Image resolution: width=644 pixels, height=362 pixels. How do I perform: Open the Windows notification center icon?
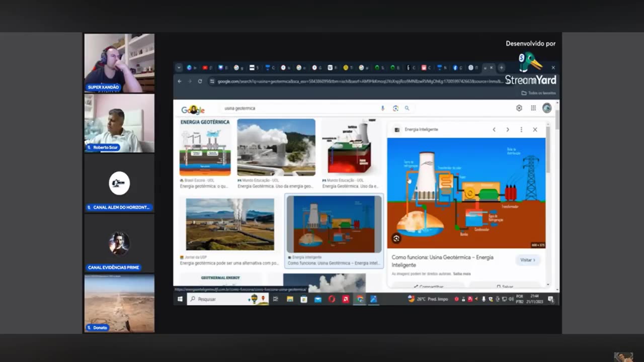coord(551,299)
